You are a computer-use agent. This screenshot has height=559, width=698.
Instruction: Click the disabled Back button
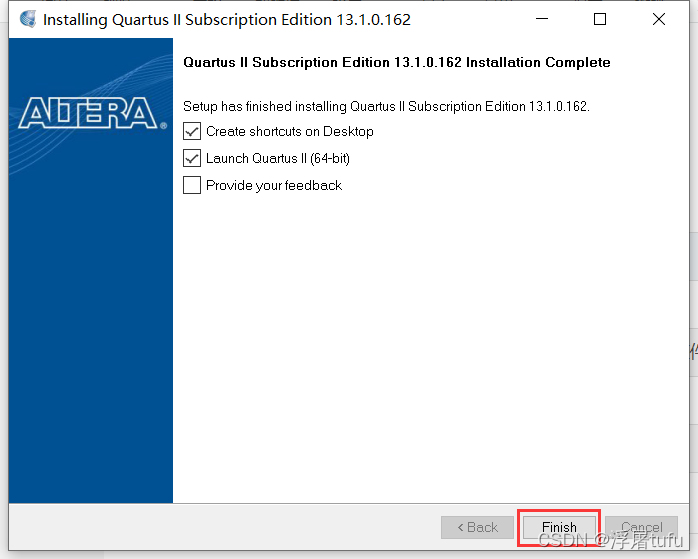(477, 527)
